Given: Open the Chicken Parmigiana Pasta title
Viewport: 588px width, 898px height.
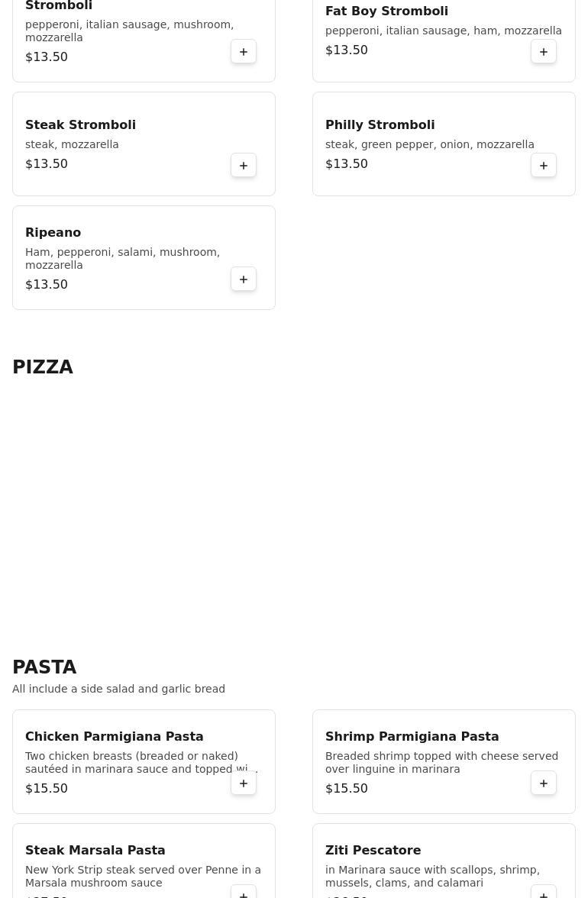Looking at the screenshot, I should pos(114,737).
